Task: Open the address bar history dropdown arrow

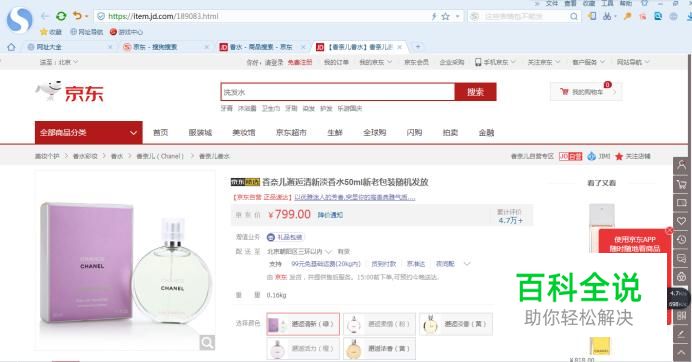Action: (458, 16)
